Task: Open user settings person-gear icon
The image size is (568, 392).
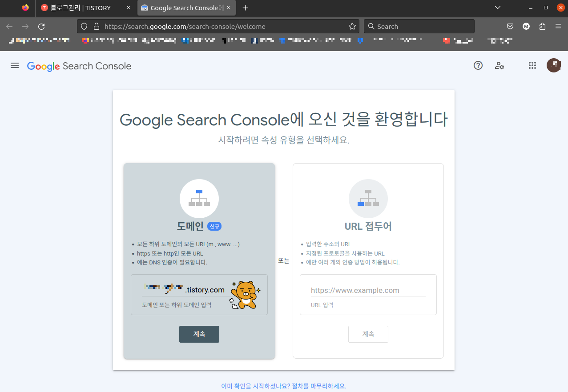Action: click(500, 66)
